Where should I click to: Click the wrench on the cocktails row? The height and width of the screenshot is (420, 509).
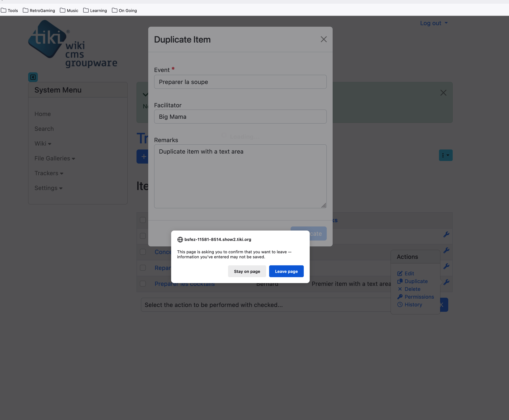[x=446, y=282]
